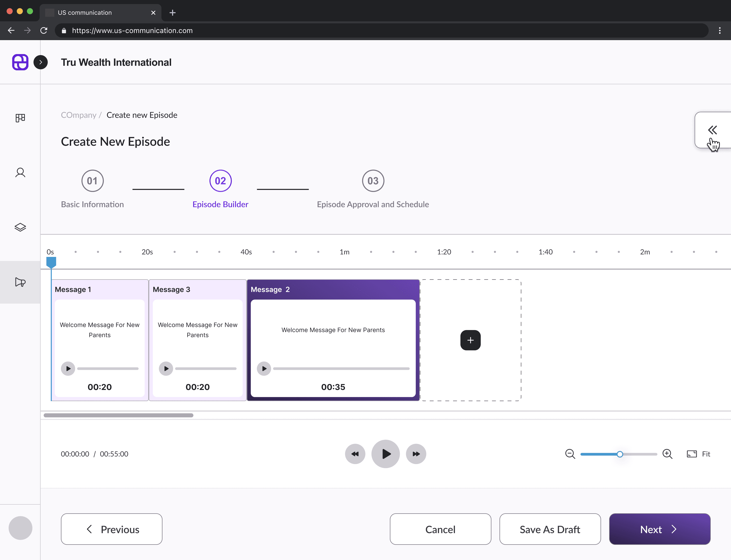Open the layers icon in the sidebar
This screenshot has width=731, height=560.
pos(20,227)
